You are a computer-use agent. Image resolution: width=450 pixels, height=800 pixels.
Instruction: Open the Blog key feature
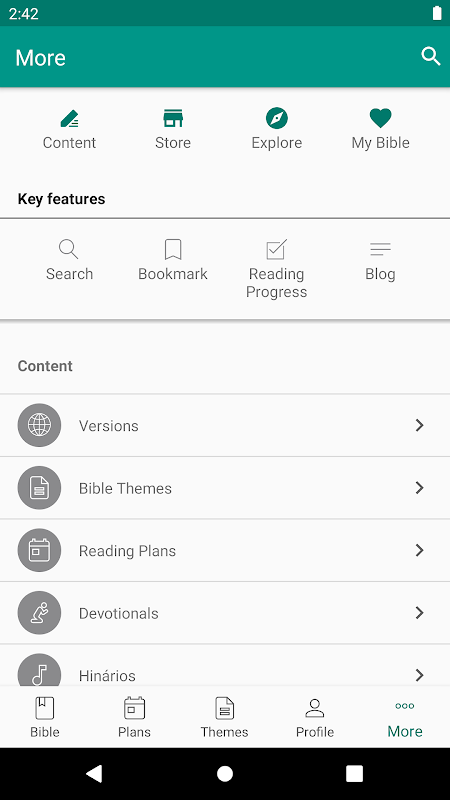[x=381, y=260]
